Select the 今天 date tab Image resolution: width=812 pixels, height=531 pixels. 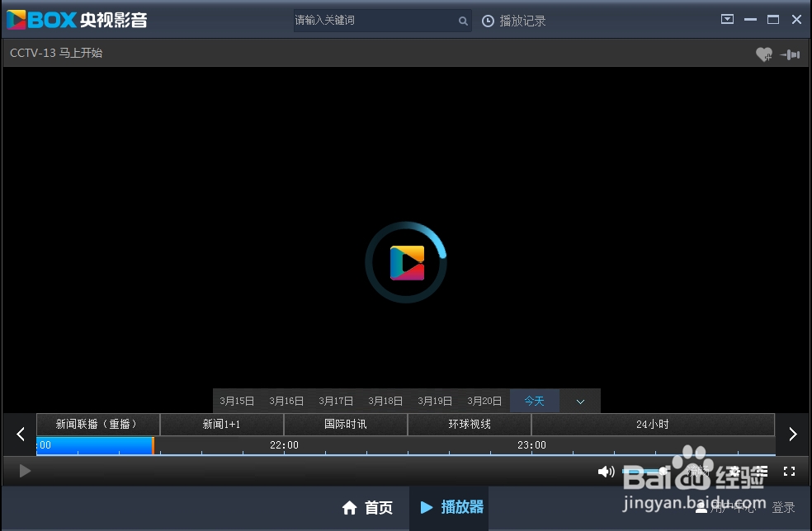coord(535,401)
